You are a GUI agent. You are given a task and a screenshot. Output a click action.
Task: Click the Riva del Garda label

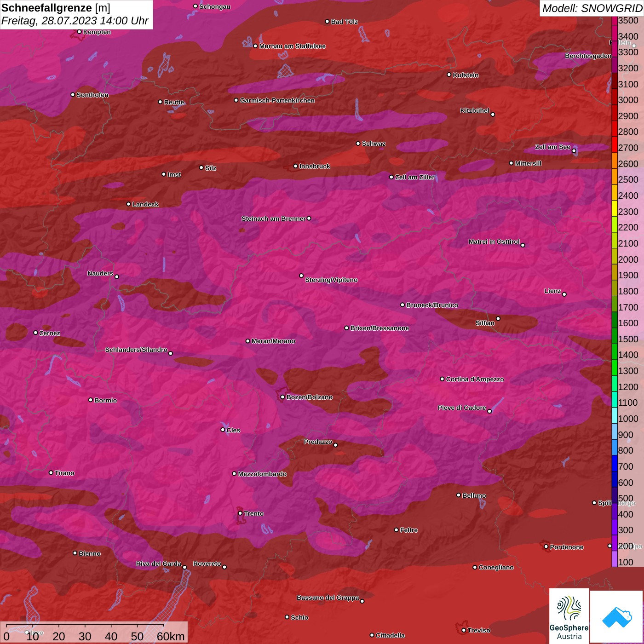pyautogui.click(x=159, y=563)
